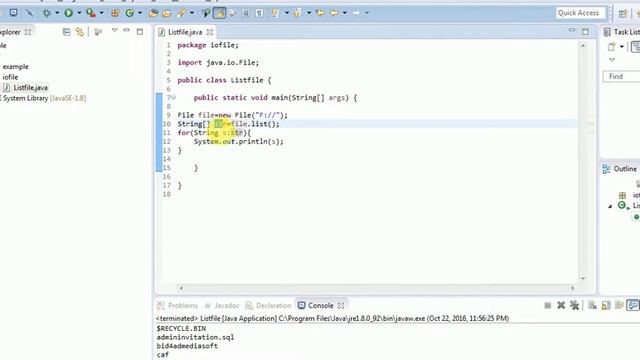The height and width of the screenshot is (360, 640).
Task: Toggle Mark Occurrences highlighted button
Action: click(x=219, y=13)
